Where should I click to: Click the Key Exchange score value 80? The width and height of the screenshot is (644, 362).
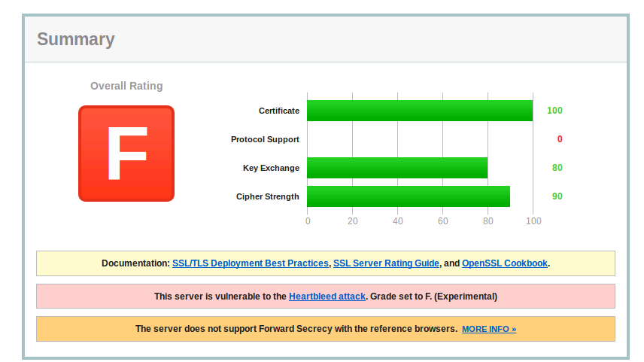point(557,168)
